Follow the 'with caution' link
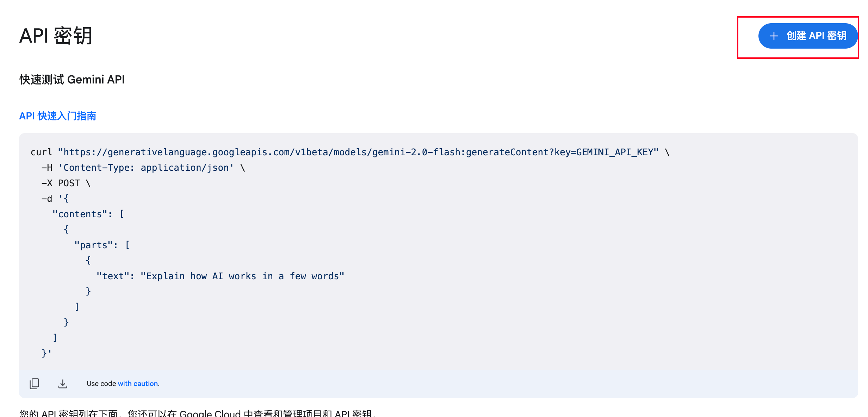Image resolution: width=868 pixels, height=417 pixels. tap(138, 384)
